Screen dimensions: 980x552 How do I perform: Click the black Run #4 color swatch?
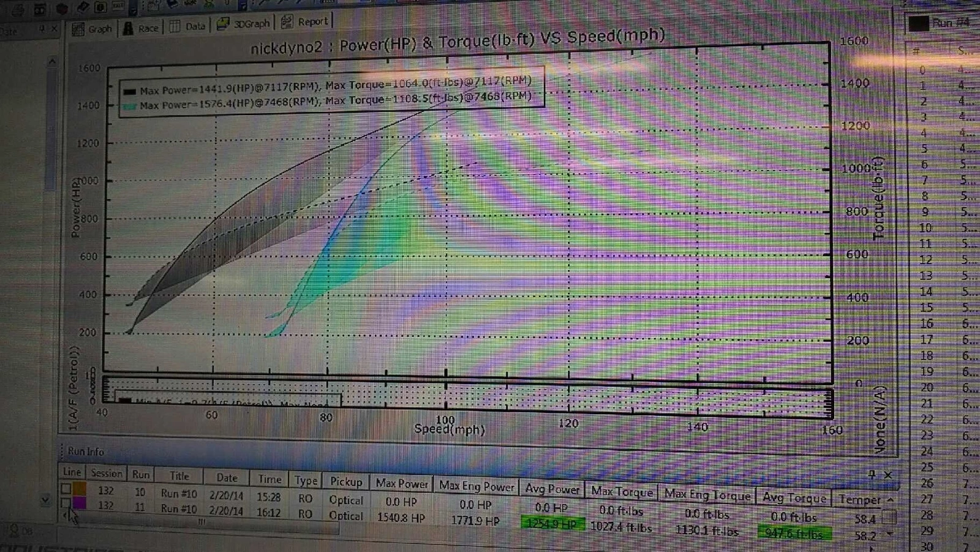[918, 23]
